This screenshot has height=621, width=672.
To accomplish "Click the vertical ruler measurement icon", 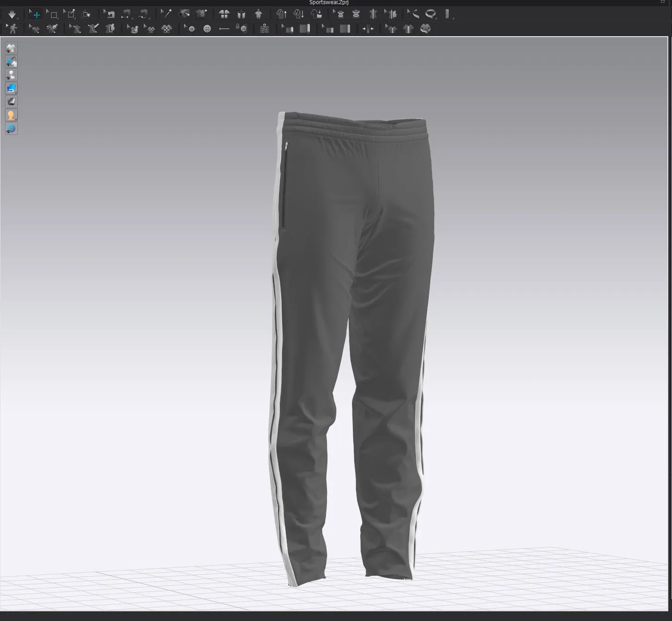I will coord(448,14).
